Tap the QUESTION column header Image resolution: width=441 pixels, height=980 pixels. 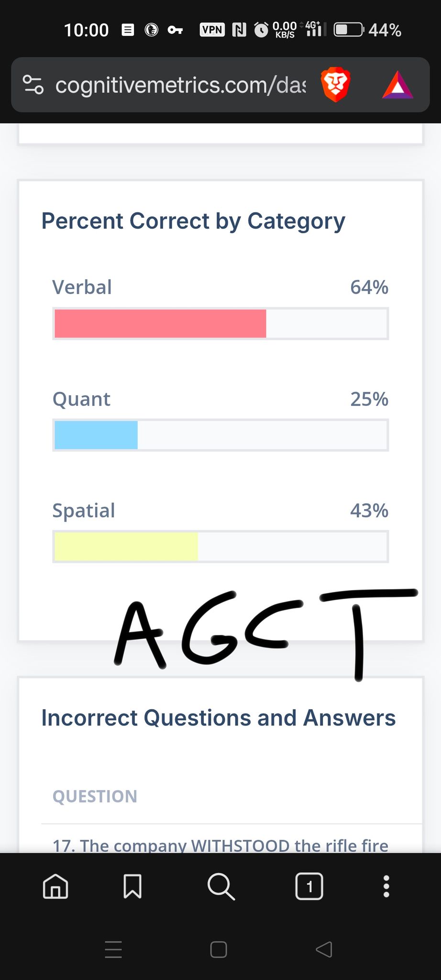point(95,796)
